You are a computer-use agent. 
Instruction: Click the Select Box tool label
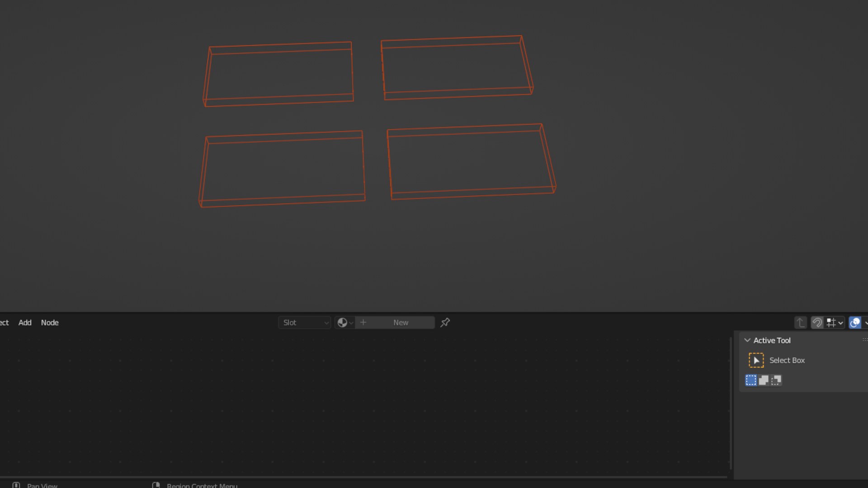(787, 360)
